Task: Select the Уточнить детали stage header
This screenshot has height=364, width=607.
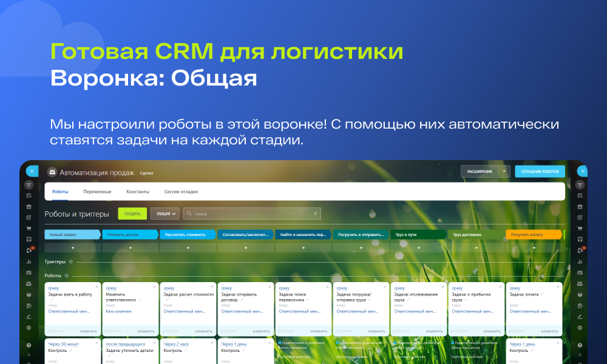Action: (x=130, y=234)
